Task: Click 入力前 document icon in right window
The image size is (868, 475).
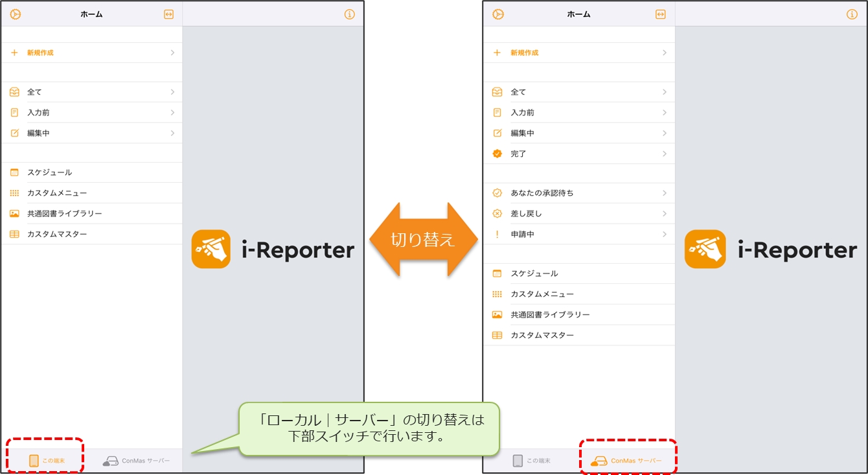Action: point(497,113)
